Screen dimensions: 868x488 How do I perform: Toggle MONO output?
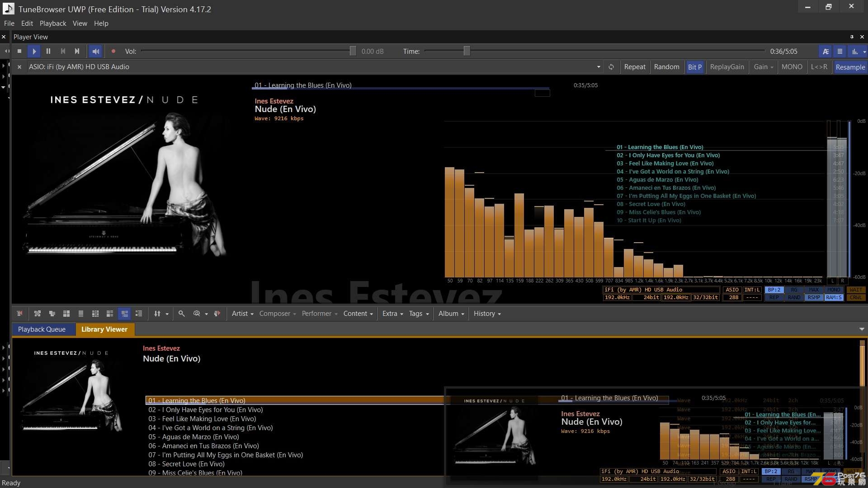pyautogui.click(x=792, y=67)
